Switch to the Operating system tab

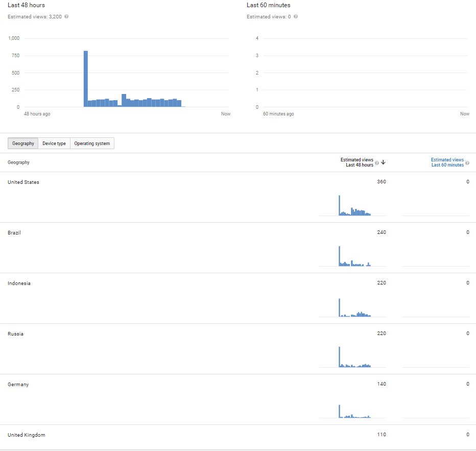[x=92, y=143]
